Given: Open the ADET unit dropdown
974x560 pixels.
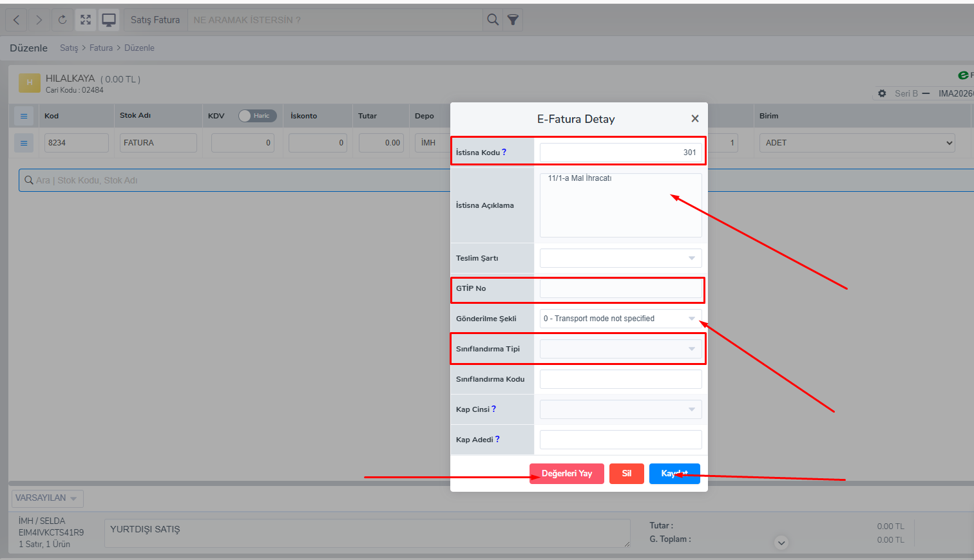Looking at the screenshot, I should pyautogui.click(x=857, y=143).
